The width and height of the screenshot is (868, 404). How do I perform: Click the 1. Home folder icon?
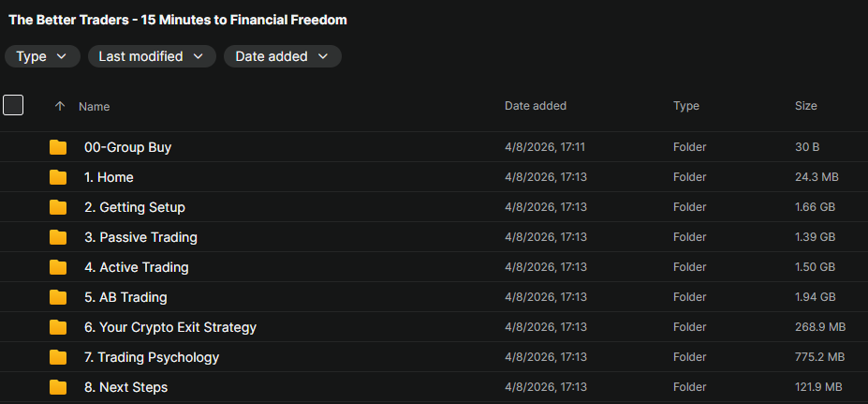[x=58, y=177]
